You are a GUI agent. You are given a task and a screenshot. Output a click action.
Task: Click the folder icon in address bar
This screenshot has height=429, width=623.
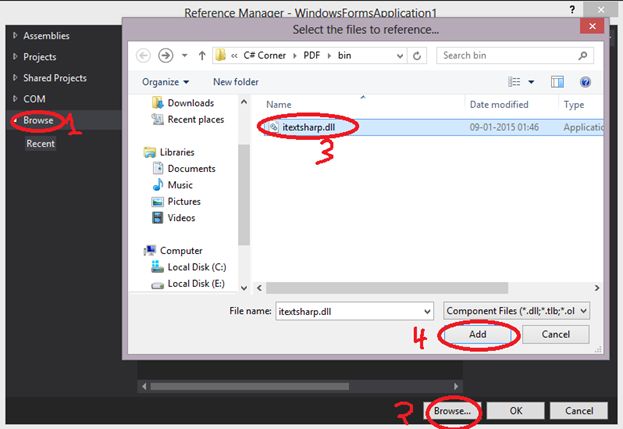point(221,55)
